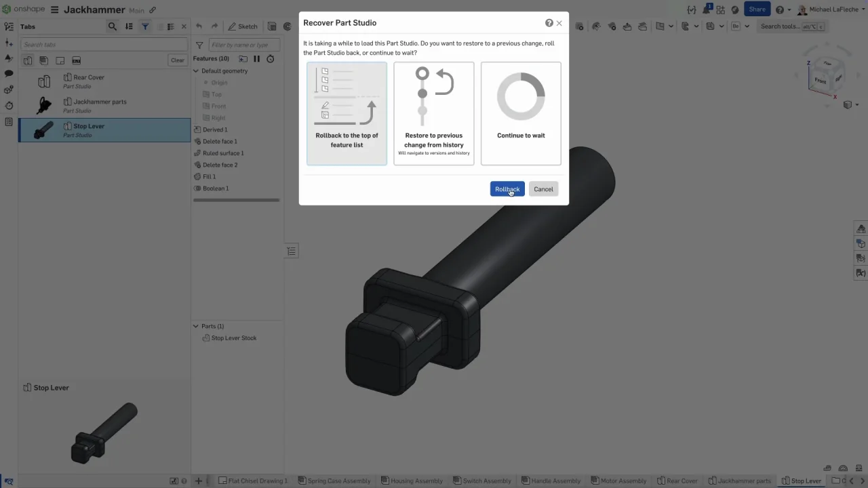Cancel the Recover Part Studio dialog
This screenshot has width=868, height=488.
point(543,189)
